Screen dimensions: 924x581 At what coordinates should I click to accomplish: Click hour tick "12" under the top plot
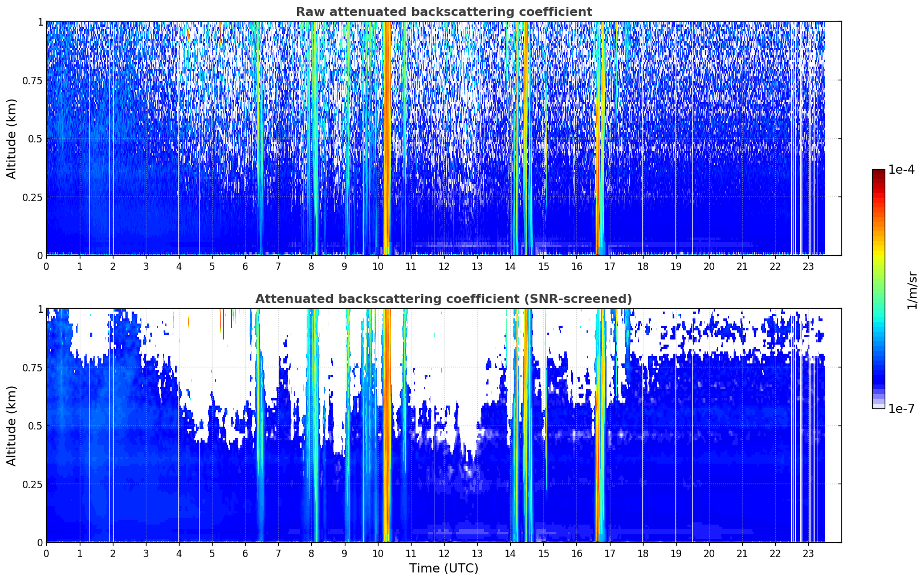(x=444, y=266)
